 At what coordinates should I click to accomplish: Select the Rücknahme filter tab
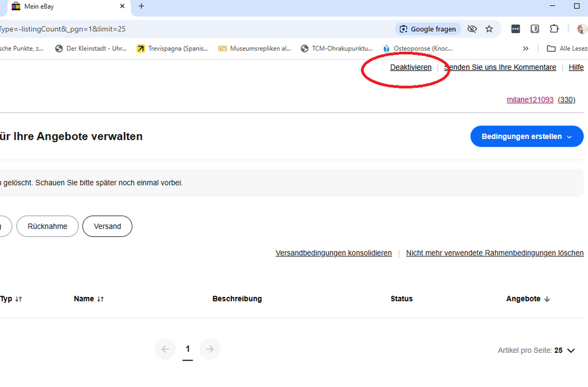(47, 226)
